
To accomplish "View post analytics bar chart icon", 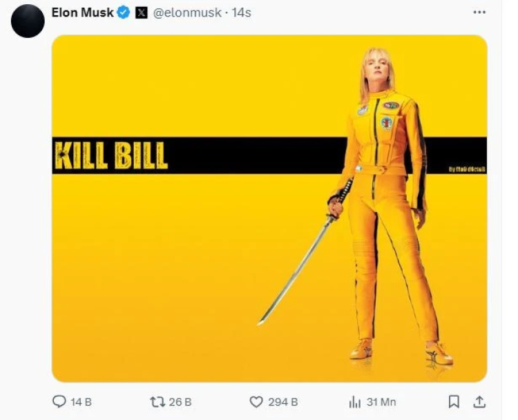I will 355,402.
